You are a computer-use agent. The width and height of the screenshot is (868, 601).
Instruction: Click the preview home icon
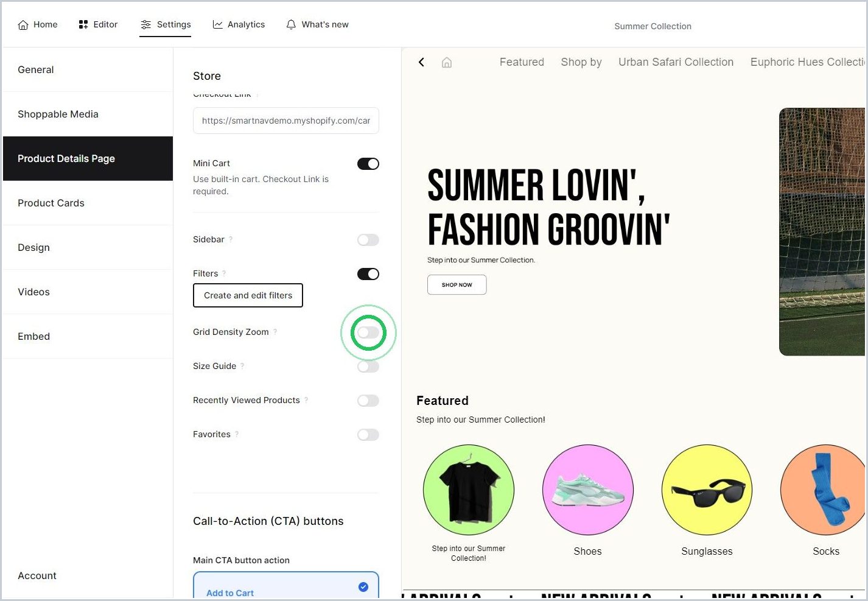(447, 62)
